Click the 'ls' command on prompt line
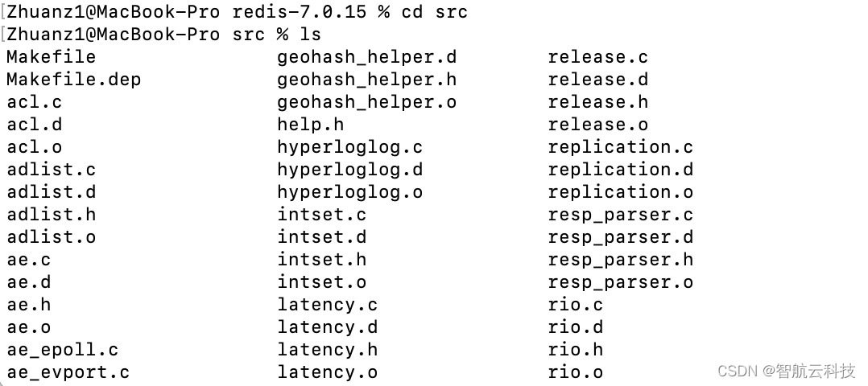The height and width of the screenshot is (386, 868). pyautogui.click(x=311, y=35)
